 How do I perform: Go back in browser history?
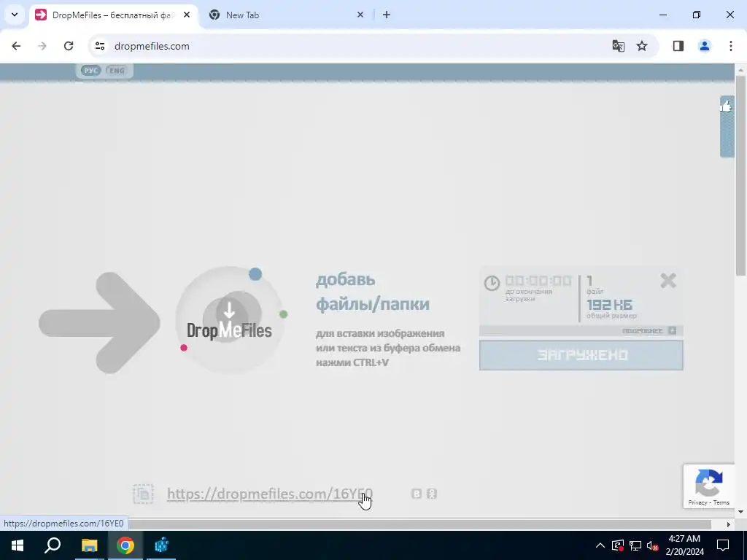pos(16,46)
